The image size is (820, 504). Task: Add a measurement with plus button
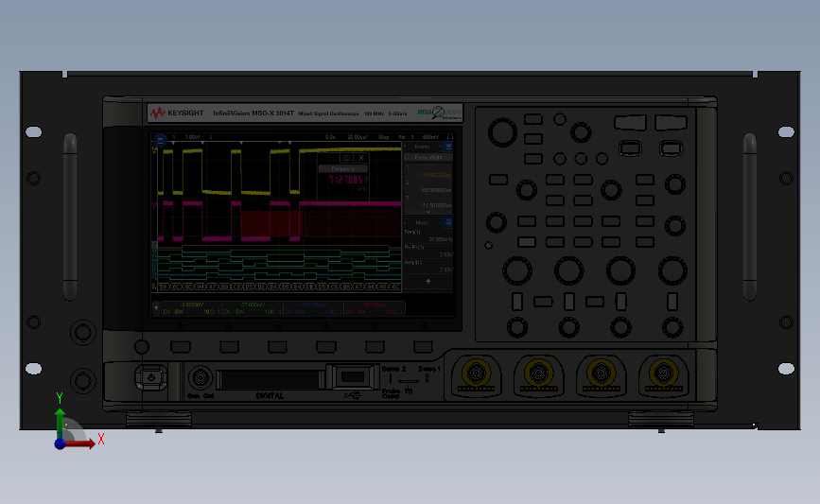pyautogui.click(x=427, y=281)
